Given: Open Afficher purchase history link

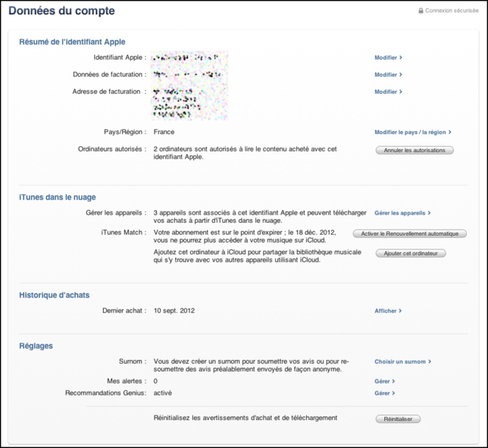Looking at the screenshot, I should [x=388, y=311].
